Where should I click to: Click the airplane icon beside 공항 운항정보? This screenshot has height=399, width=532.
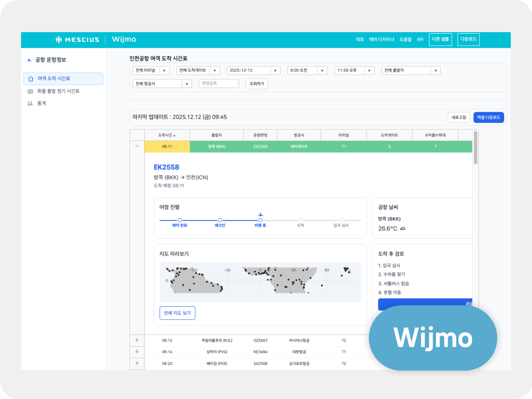[x=29, y=60]
